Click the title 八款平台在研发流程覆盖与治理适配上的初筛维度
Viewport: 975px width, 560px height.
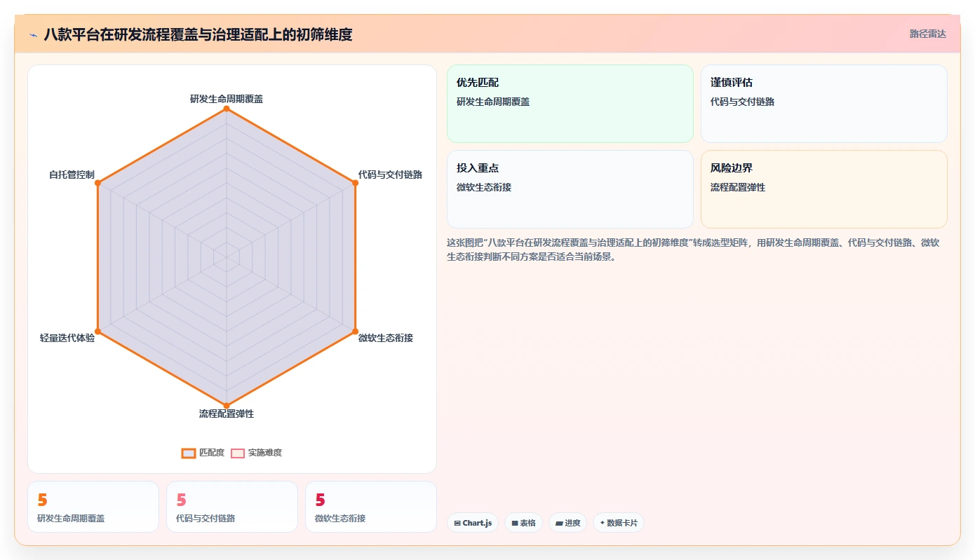tap(198, 34)
